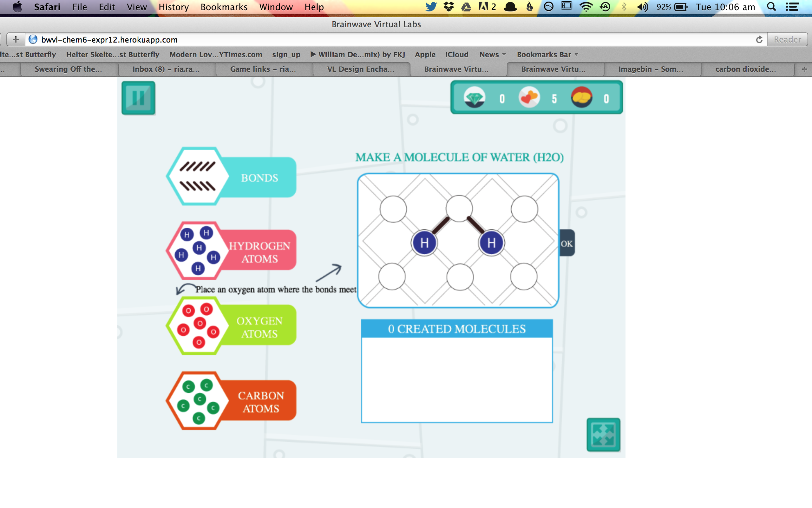Click the HYDROGEN ATOMS label
Screen dimensions: 812x508
pyautogui.click(x=259, y=252)
